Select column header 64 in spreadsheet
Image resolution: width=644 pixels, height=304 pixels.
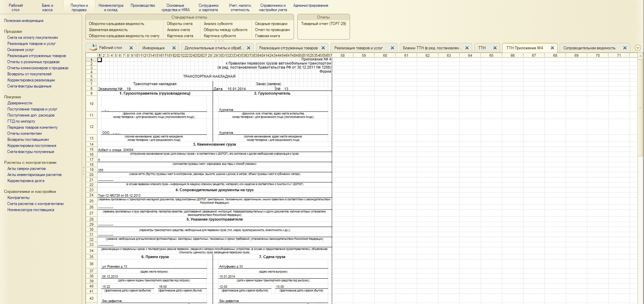470,55
